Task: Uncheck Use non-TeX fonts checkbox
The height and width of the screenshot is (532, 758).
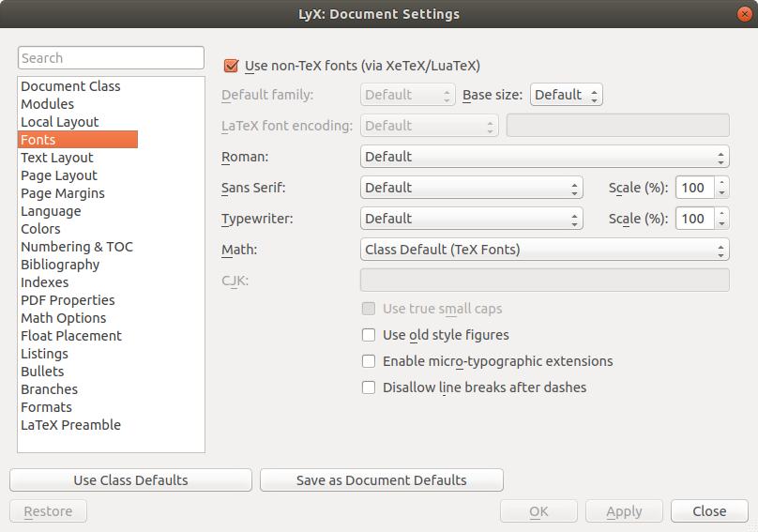Action: pyautogui.click(x=231, y=66)
